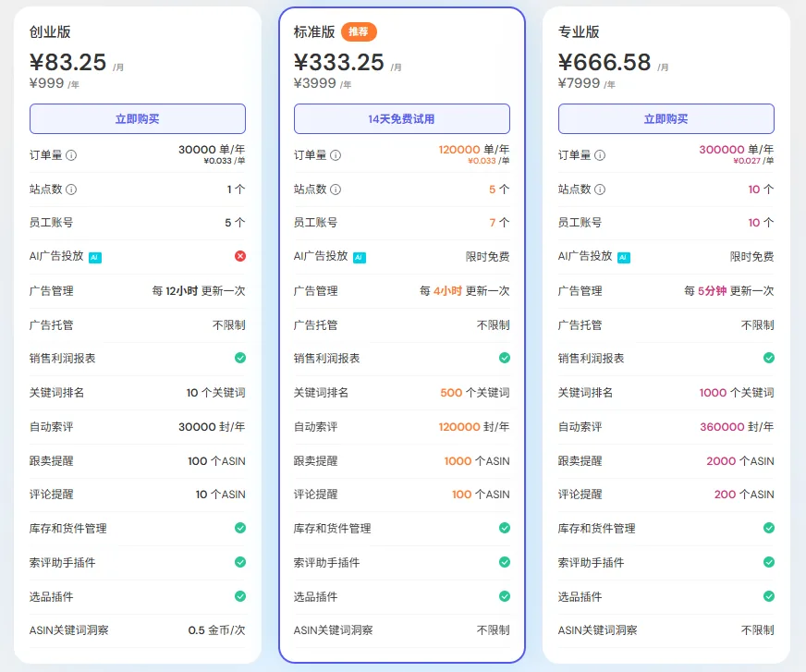Click the 创业版 plan title
Viewport: 806px width, 672px height.
point(50,31)
